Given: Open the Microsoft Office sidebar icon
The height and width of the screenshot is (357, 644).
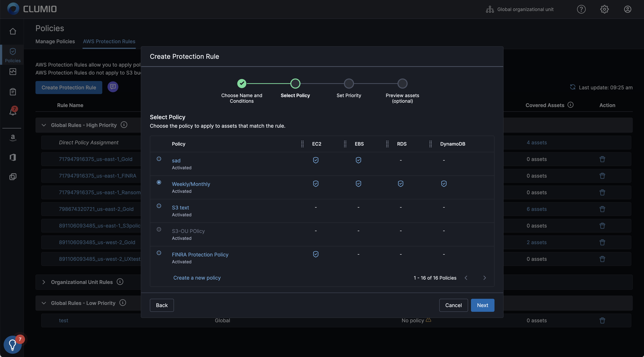Looking at the screenshot, I should tap(13, 157).
